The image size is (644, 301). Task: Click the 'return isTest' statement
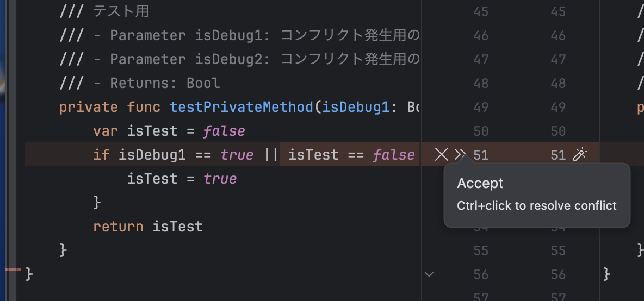point(148,227)
